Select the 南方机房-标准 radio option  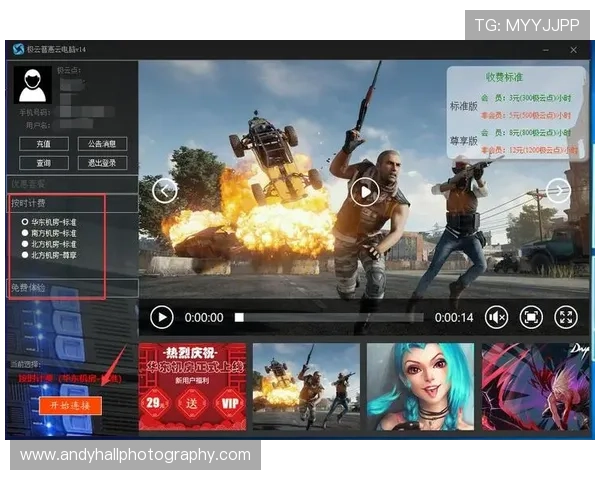point(25,233)
